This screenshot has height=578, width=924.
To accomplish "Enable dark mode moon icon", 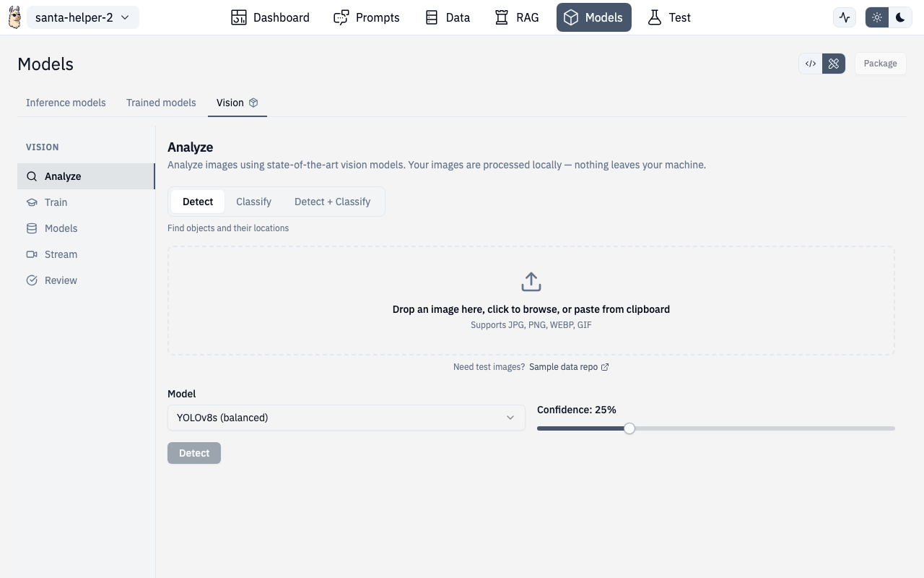I will pos(900,17).
